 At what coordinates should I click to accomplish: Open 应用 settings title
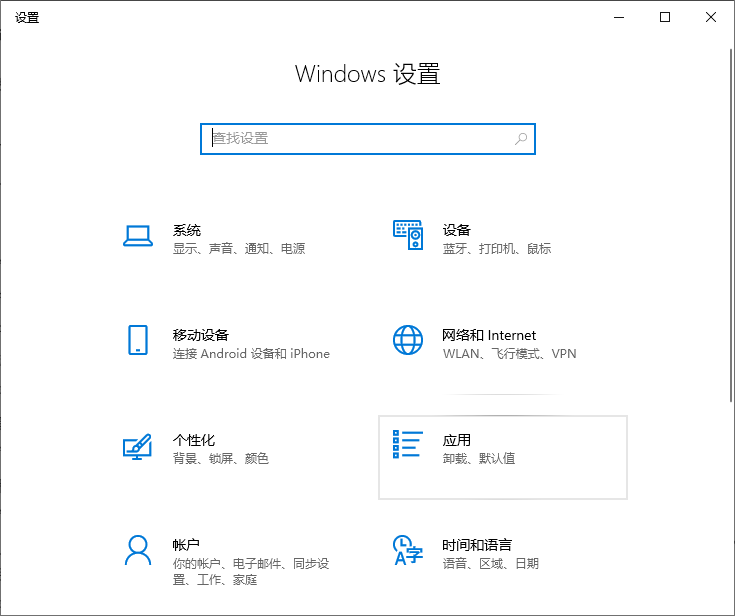pos(457,440)
